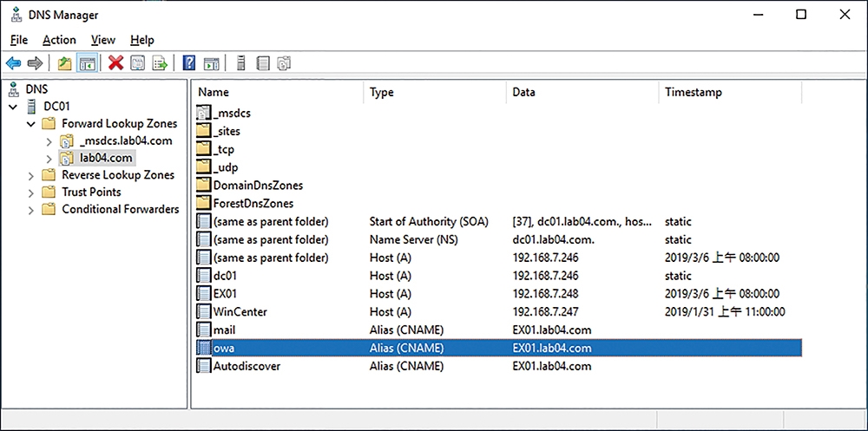Click the Forward arrow toolbar icon

tap(35, 63)
